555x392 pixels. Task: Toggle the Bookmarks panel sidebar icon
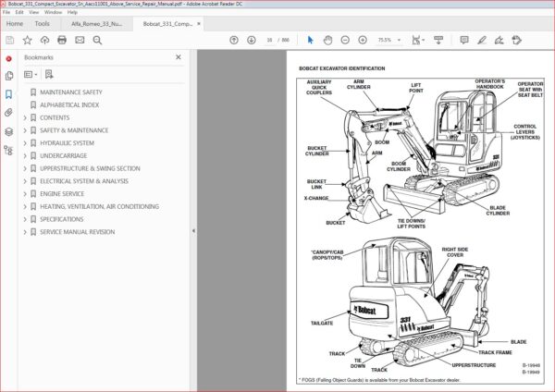point(9,94)
